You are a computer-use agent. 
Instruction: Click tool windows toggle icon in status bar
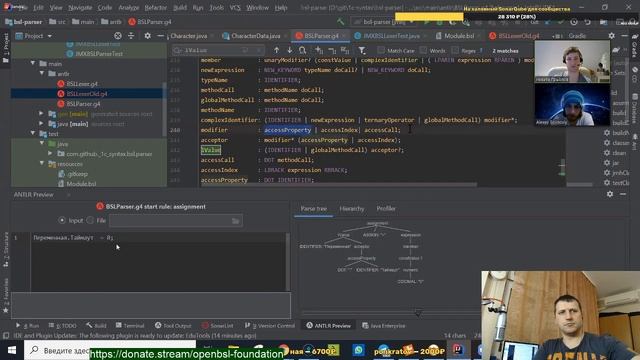[6, 336]
